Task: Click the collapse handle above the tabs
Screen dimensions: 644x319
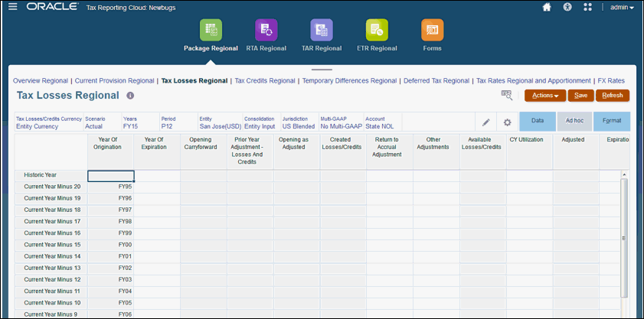Action: click(x=322, y=70)
